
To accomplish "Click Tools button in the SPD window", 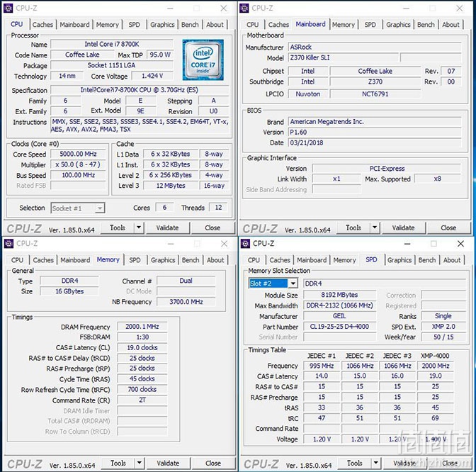I will (x=355, y=463).
